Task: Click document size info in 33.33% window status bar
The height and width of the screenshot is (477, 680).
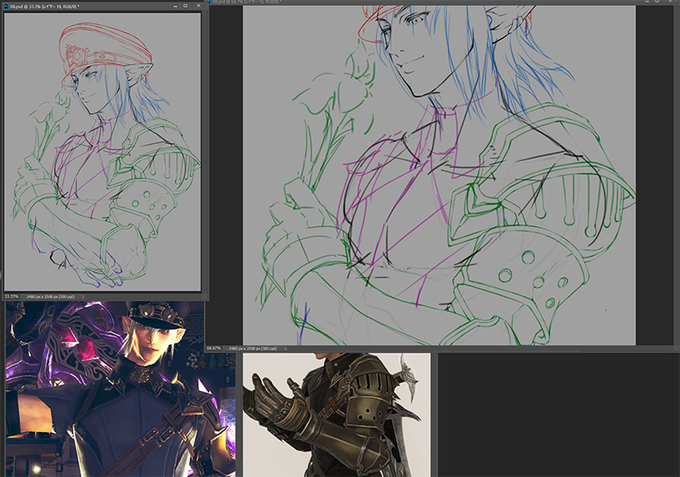Action: (x=50, y=297)
